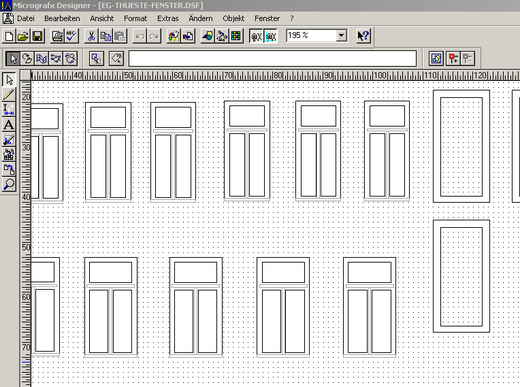This screenshot has width=520, height=387.
Task: Click the microscope-like effects icon
Action: click(222, 36)
